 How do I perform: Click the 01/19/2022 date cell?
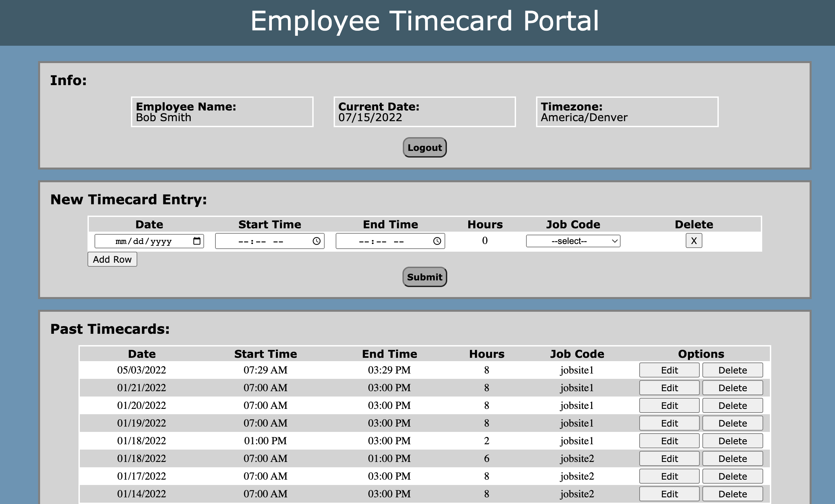click(142, 423)
